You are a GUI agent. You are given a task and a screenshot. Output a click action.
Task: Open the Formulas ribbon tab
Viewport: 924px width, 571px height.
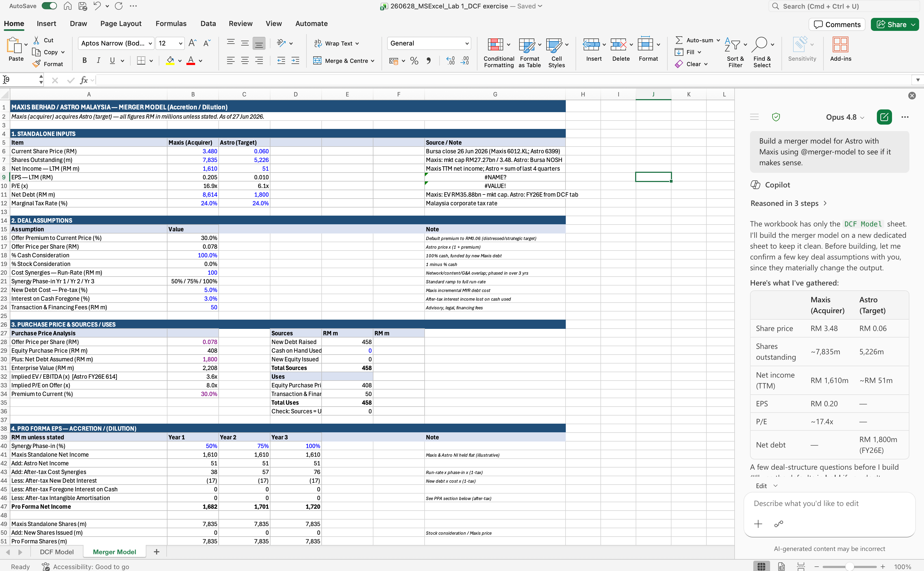pyautogui.click(x=171, y=23)
